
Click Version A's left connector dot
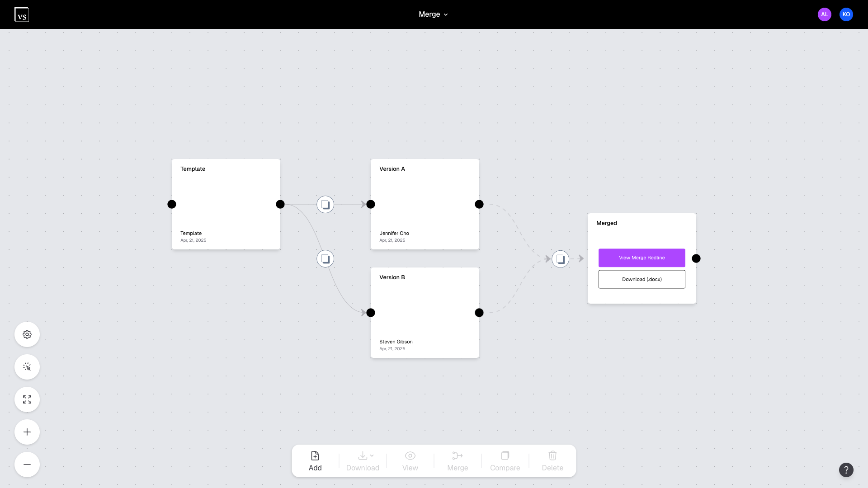(371, 204)
